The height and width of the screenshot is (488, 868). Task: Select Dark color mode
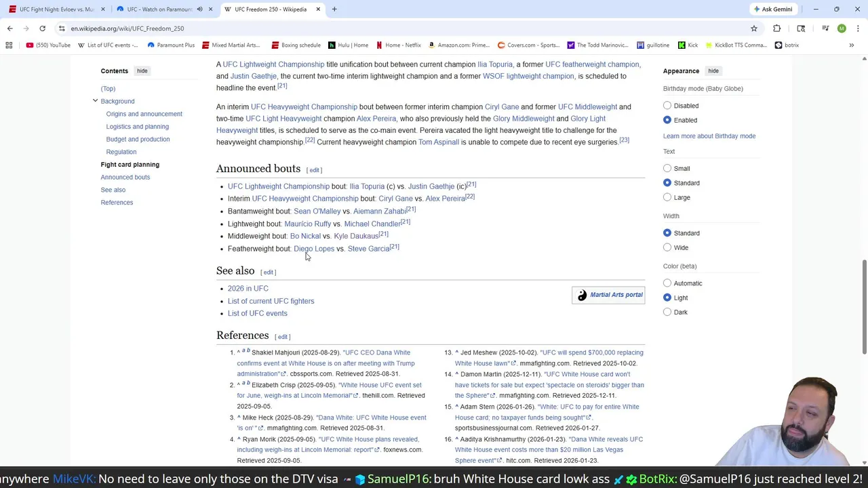667,312
